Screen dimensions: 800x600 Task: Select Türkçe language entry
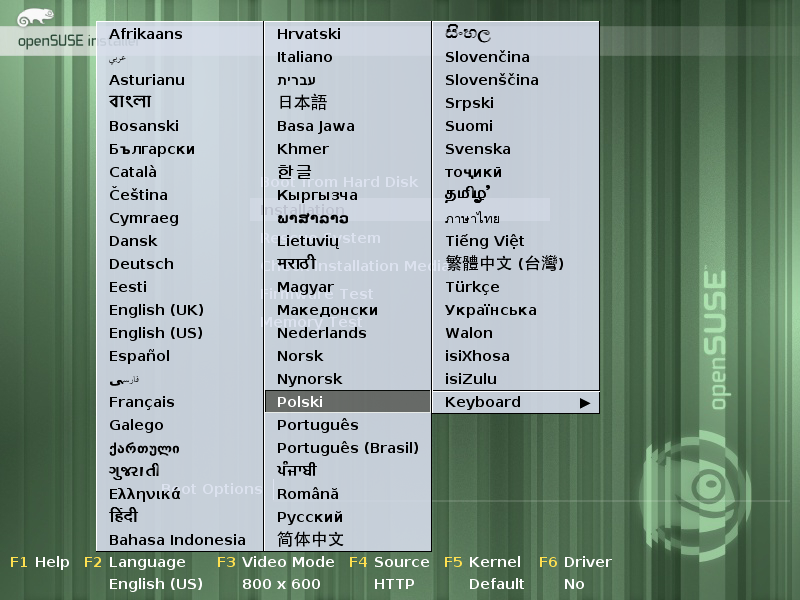click(472, 287)
